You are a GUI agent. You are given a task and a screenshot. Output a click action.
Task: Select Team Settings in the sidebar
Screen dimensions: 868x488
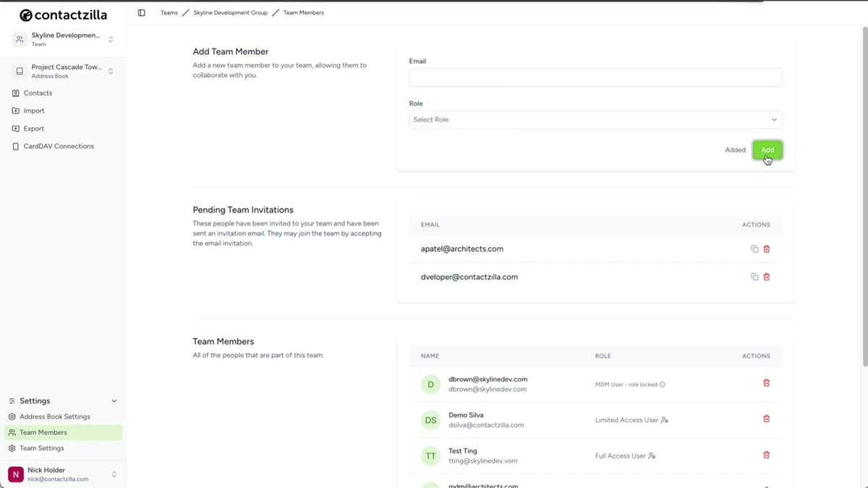point(42,448)
